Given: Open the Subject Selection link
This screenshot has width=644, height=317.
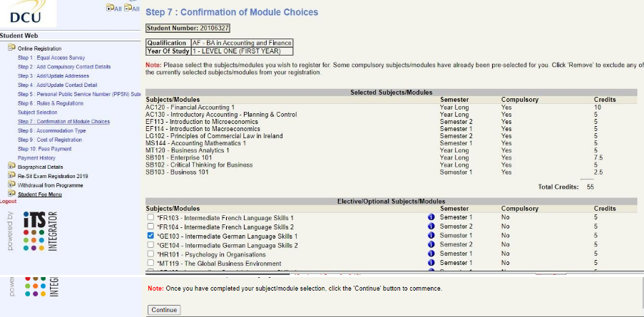Looking at the screenshot, I should tap(37, 113).
